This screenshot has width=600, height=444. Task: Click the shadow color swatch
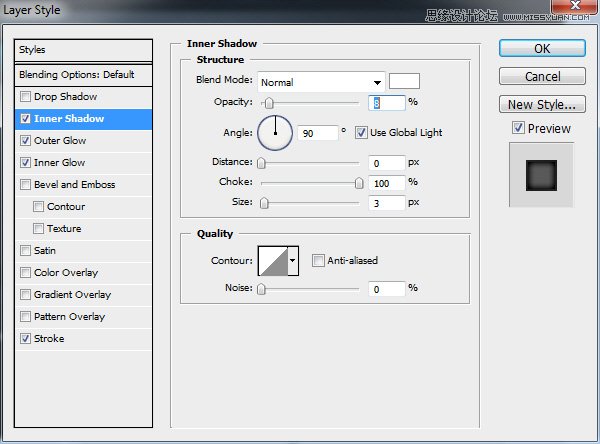[x=404, y=81]
